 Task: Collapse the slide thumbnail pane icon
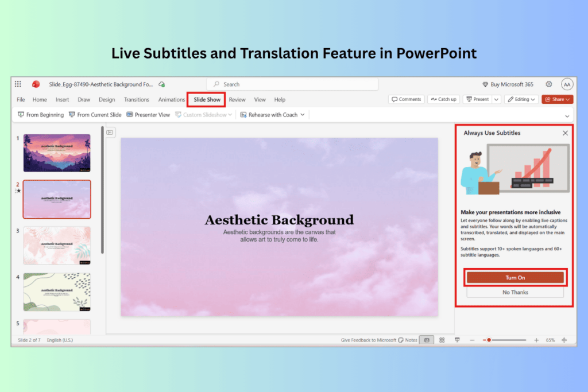click(x=110, y=132)
